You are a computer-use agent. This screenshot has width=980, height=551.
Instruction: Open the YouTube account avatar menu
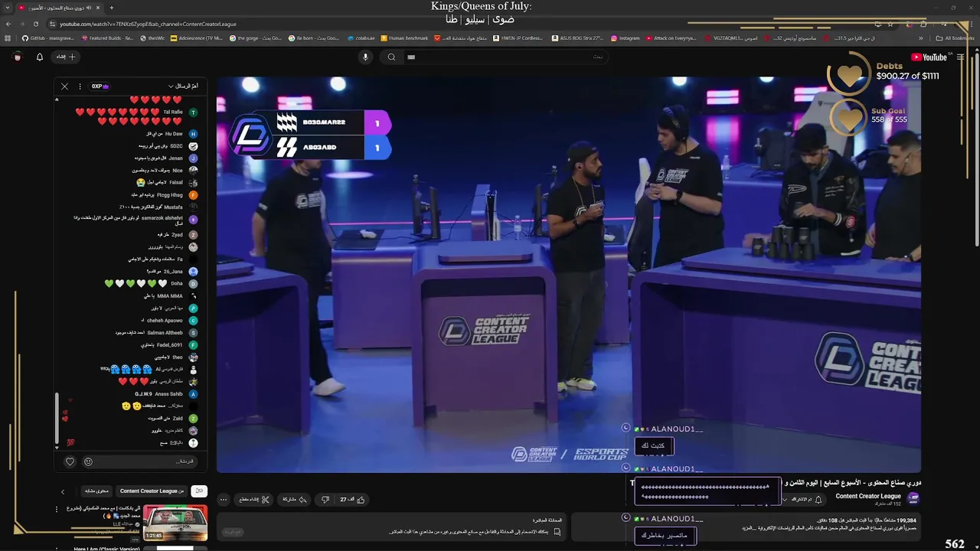(17, 57)
